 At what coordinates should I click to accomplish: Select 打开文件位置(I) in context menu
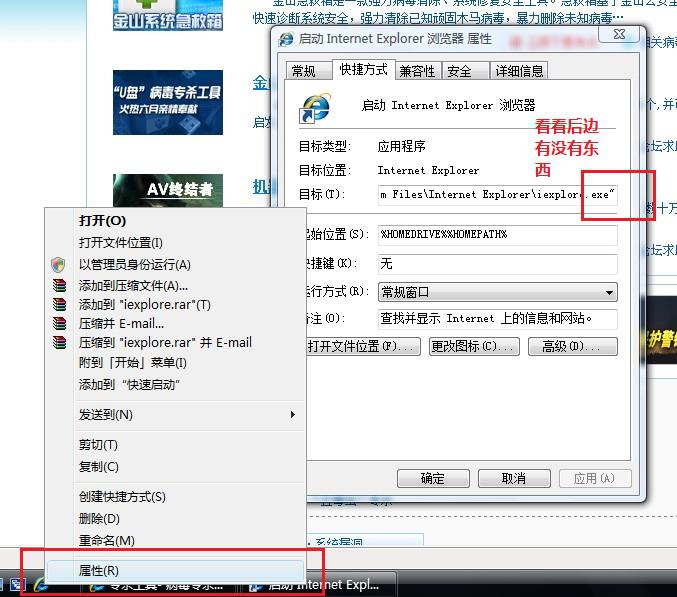(120, 243)
